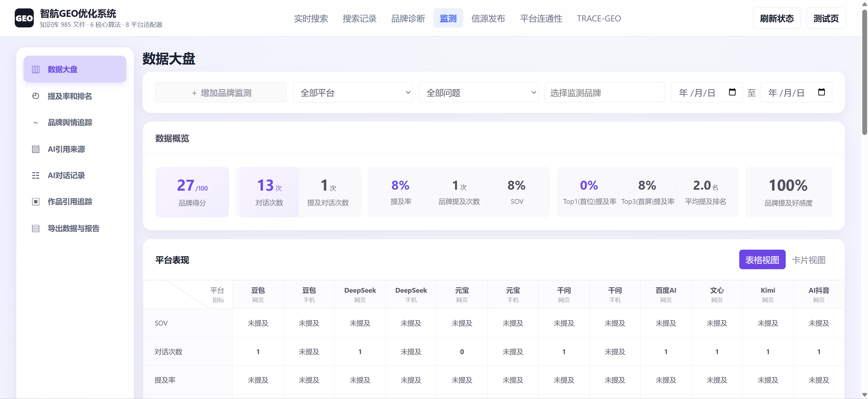Open 提及率和排名 in sidebar
Screen dimensions: 868x399
(75, 96)
